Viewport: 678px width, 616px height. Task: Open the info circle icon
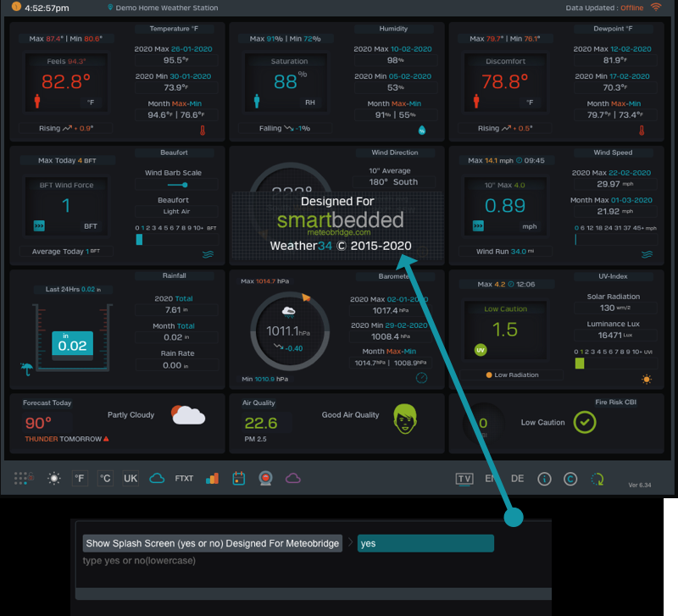click(x=544, y=479)
